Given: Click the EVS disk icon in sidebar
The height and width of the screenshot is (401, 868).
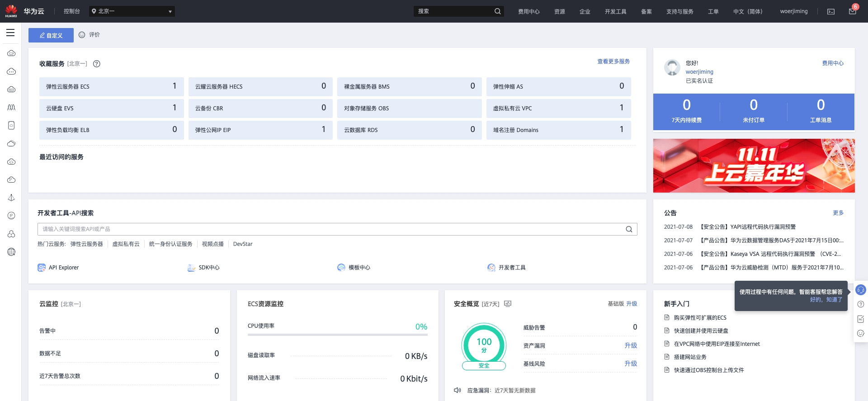Looking at the screenshot, I should [x=11, y=126].
